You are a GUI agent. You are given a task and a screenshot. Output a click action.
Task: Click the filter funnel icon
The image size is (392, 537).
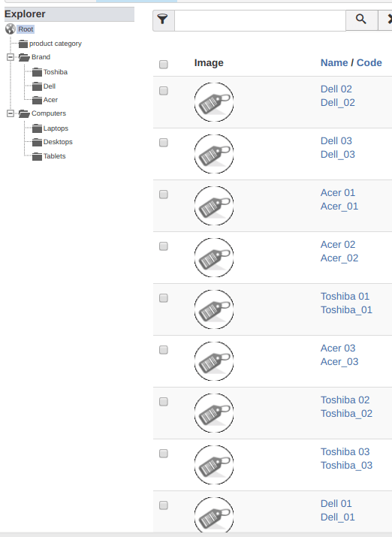coord(163,20)
